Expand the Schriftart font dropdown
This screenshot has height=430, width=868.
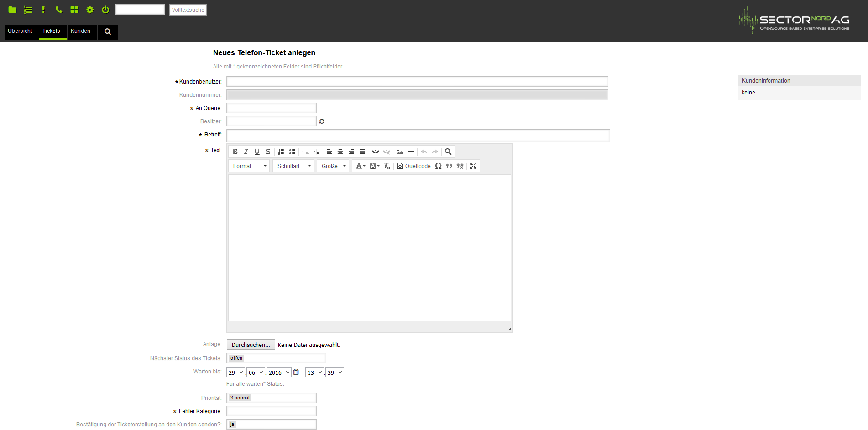point(293,166)
